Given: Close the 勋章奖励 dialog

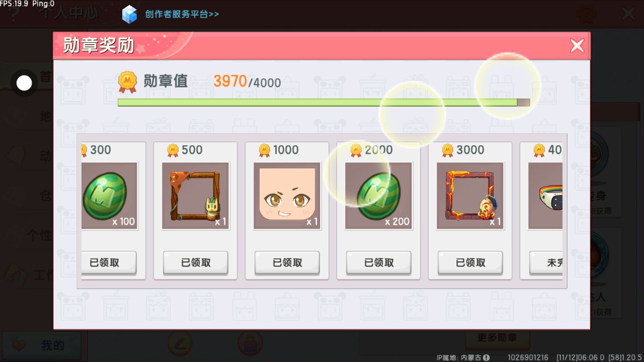Looking at the screenshot, I should pos(577,46).
